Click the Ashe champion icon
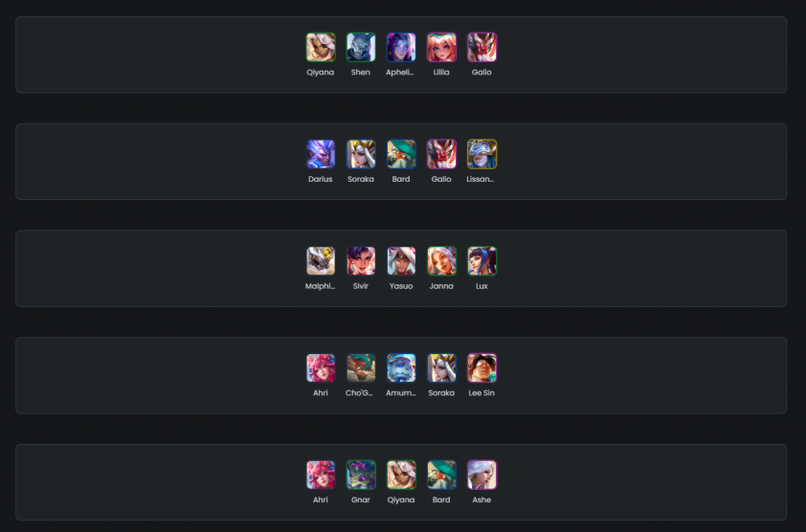 [x=481, y=475]
